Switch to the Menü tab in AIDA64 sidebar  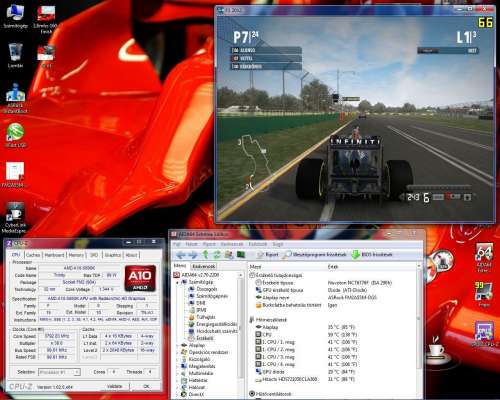[180, 266]
